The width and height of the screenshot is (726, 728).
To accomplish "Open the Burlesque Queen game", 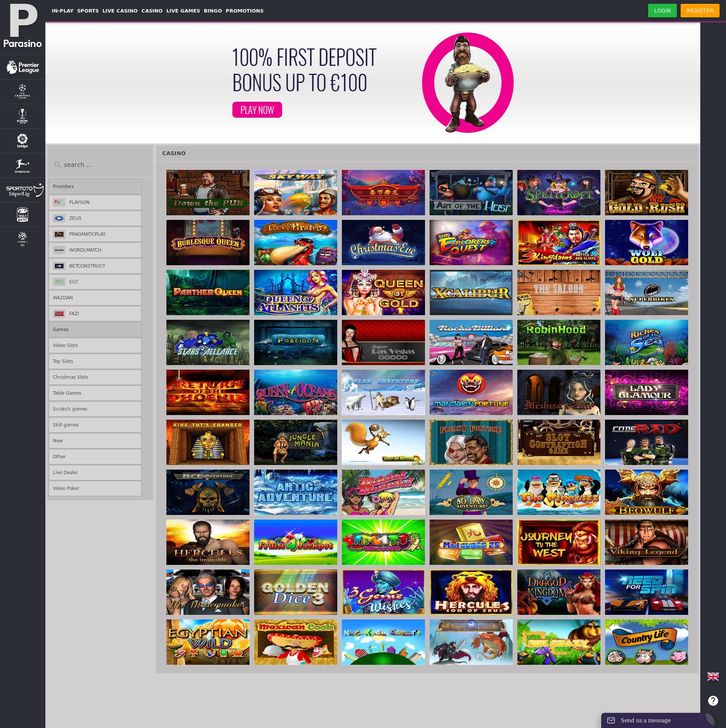I will 208,243.
